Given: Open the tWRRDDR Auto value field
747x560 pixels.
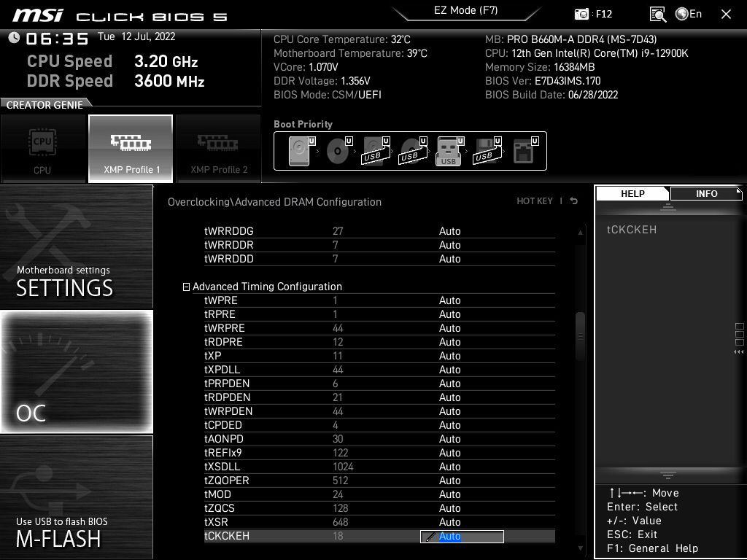Looking at the screenshot, I should pyautogui.click(x=449, y=245).
